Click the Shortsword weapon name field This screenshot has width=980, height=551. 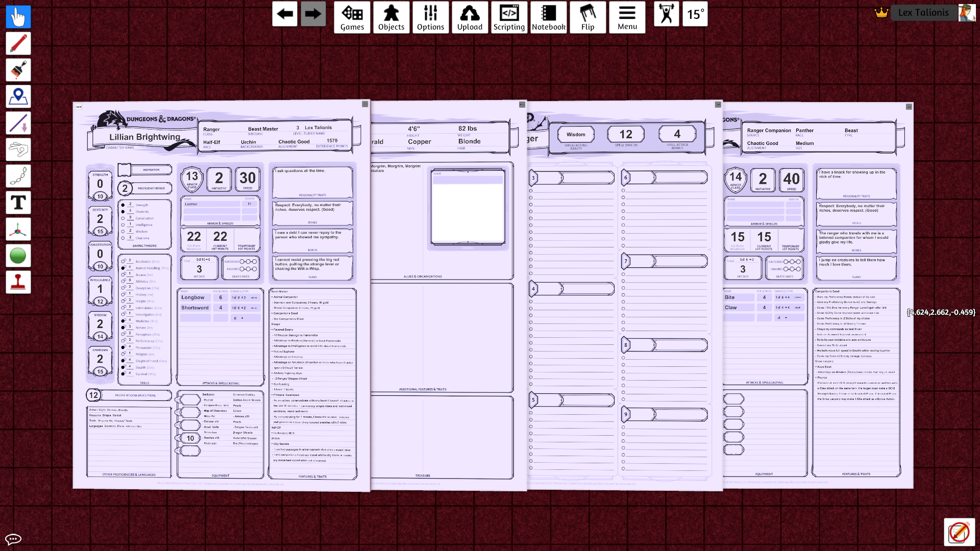(195, 308)
